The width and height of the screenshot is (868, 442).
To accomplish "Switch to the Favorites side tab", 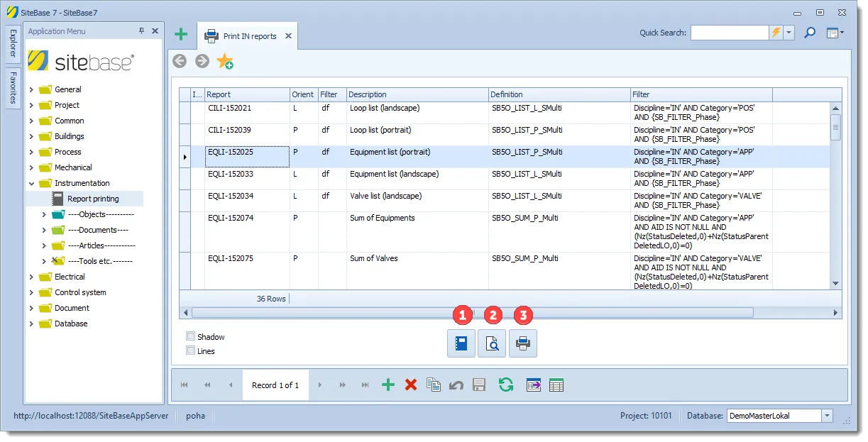I will pyautogui.click(x=13, y=88).
